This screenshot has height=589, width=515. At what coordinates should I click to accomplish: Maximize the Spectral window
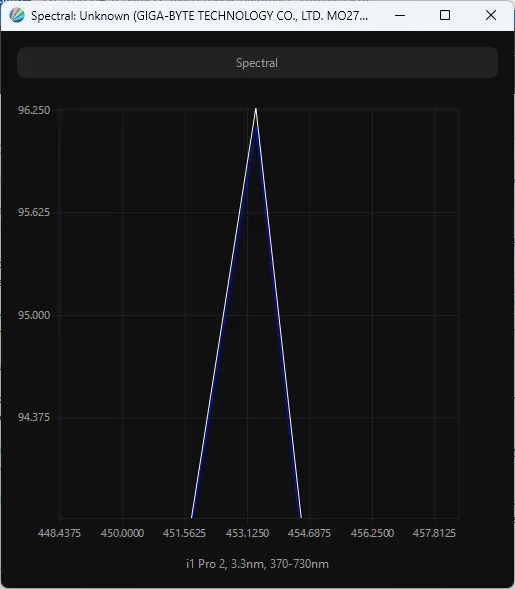445,15
